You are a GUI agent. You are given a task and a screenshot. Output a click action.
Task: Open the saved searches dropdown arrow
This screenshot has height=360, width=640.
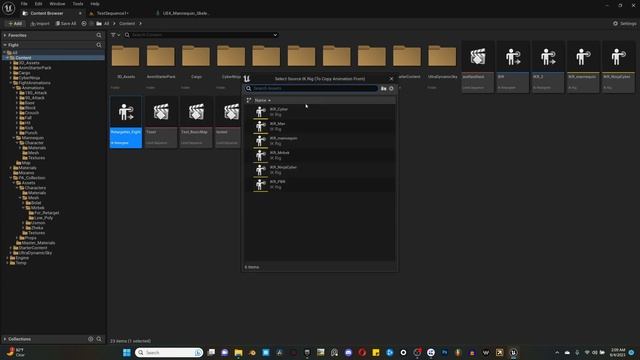coord(275,35)
